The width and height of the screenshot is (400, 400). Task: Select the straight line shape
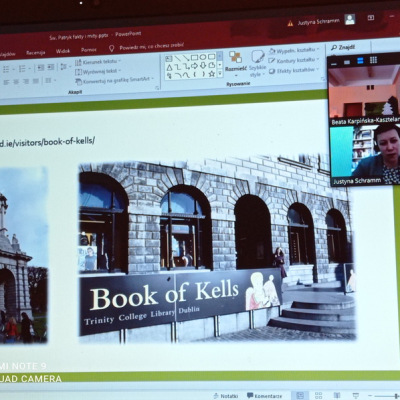coord(178,58)
